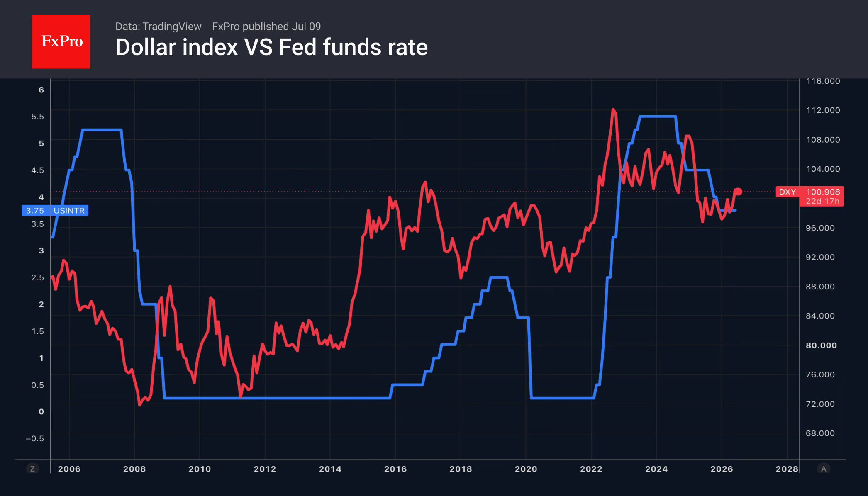Viewport: 868px width, 496px height.
Task: Click the blue rate line's 2023 plateau
Action: [658, 117]
